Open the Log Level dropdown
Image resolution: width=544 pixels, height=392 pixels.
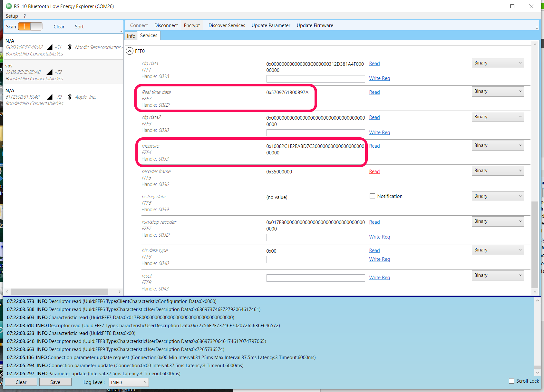(x=129, y=382)
